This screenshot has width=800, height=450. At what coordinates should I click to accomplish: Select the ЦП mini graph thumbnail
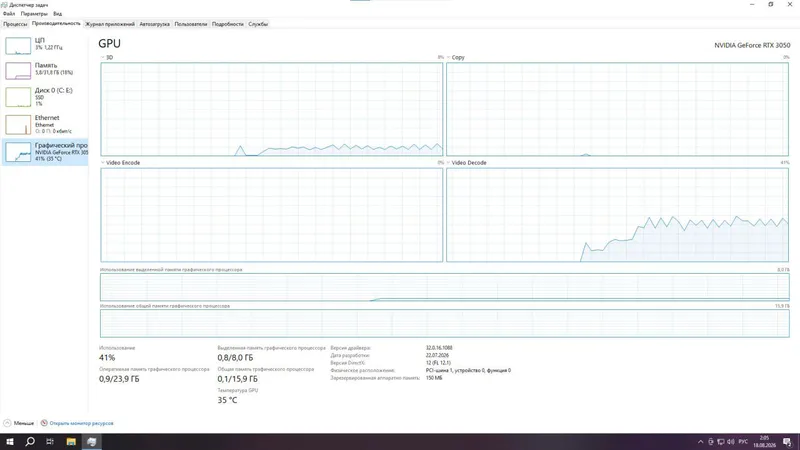click(18, 45)
